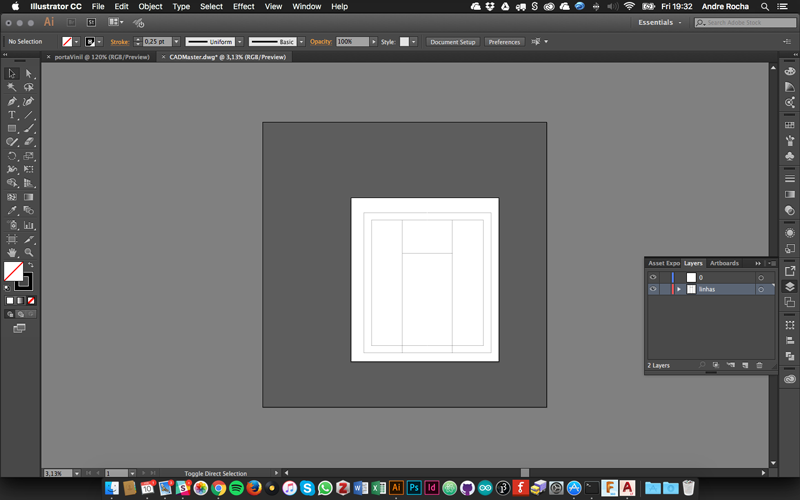Switch to the portaVinil document tab
Image resolution: width=800 pixels, height=500 pixels.
102,57
